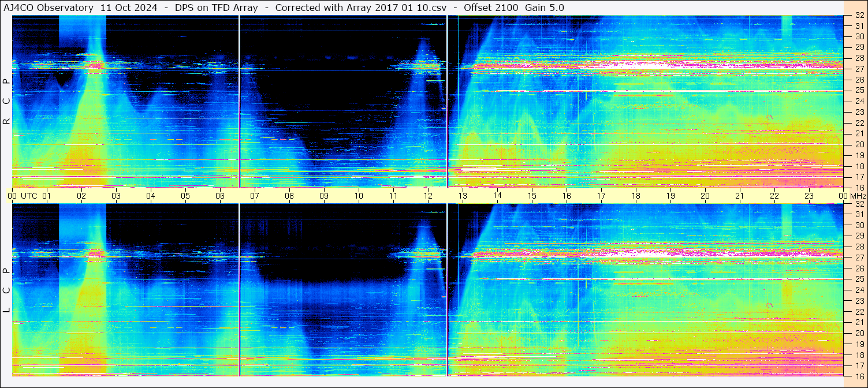Select the 26 MHz tick on RCP scale

tap(859, 80)
